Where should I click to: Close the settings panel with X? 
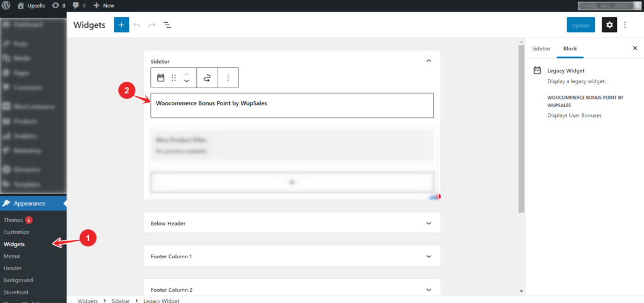pyautogui.click(x=635, y=49)
